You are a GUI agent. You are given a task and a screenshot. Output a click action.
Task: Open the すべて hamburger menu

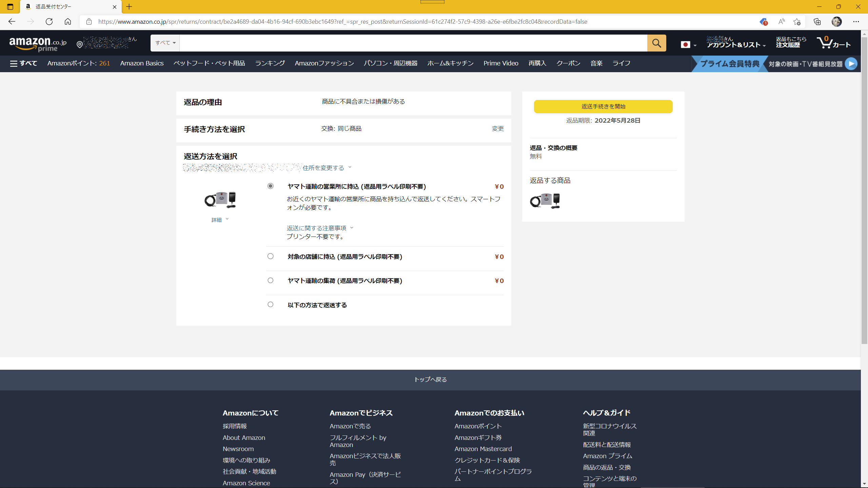tap(23, 63)
